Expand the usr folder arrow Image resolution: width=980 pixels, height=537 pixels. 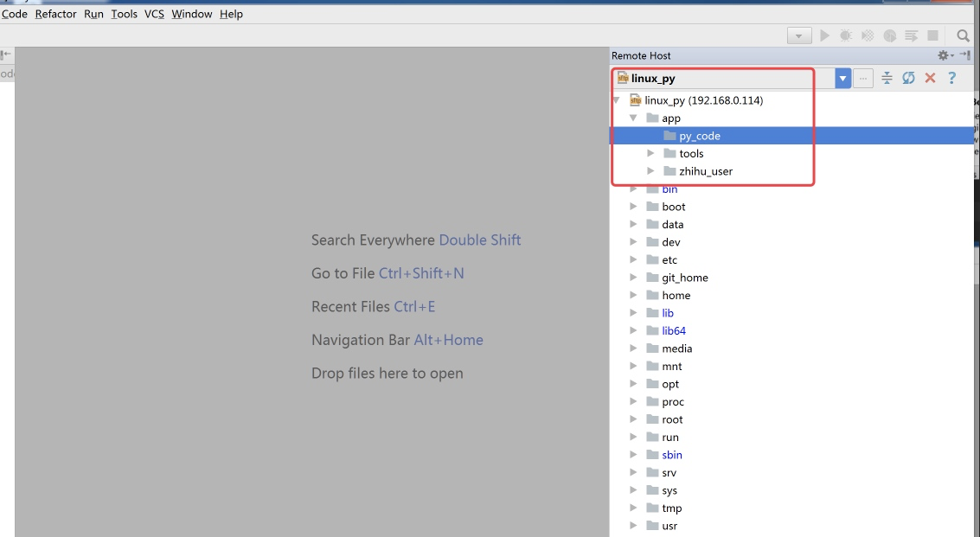633,526
